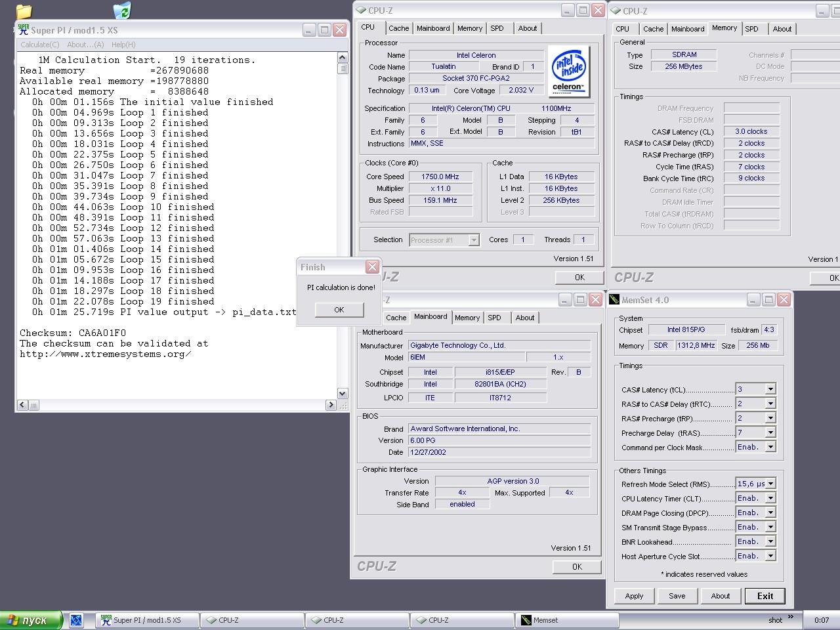
Task: Select SPD tab in top-right CPU-Z window
Action: tap(752, 29)
